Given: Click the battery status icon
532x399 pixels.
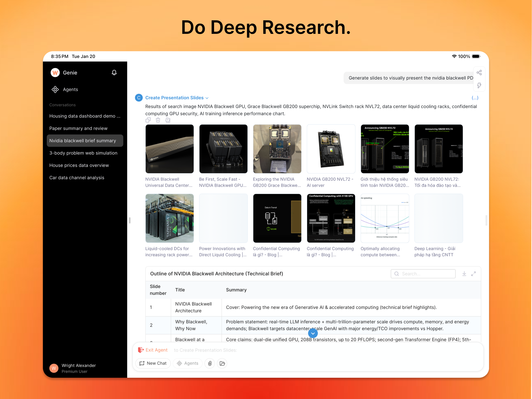Looking at the screenshot, I should coord(476,56).
